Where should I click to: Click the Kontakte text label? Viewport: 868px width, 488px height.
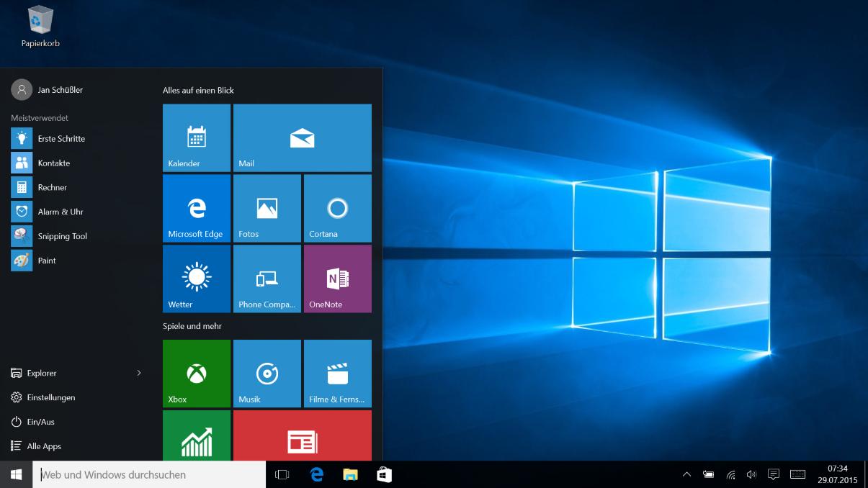click(54, 163)
